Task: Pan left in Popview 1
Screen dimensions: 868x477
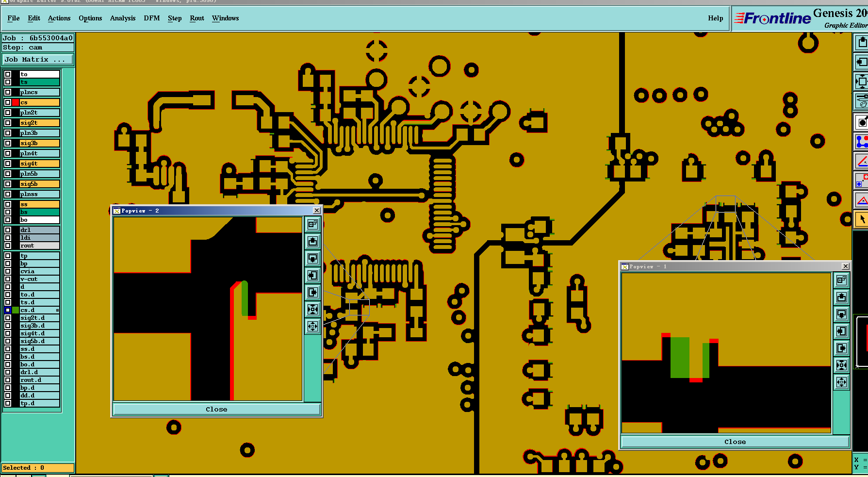Action: (841, 331)
